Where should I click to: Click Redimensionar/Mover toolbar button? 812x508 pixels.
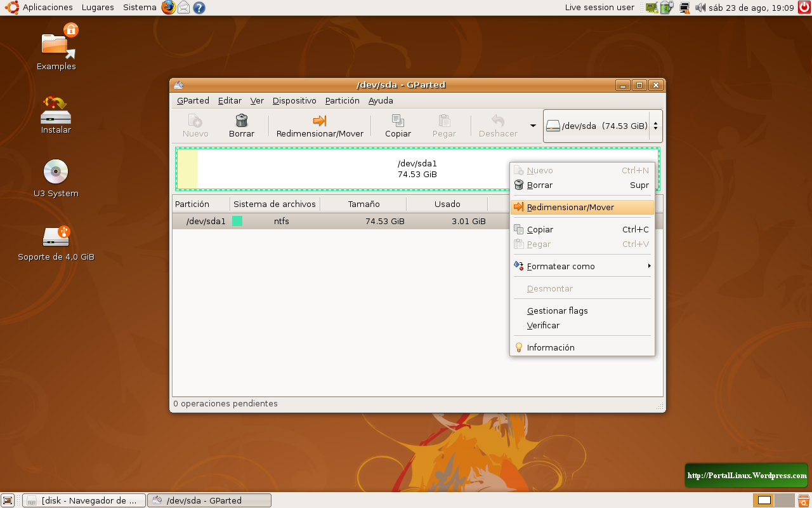320,126
